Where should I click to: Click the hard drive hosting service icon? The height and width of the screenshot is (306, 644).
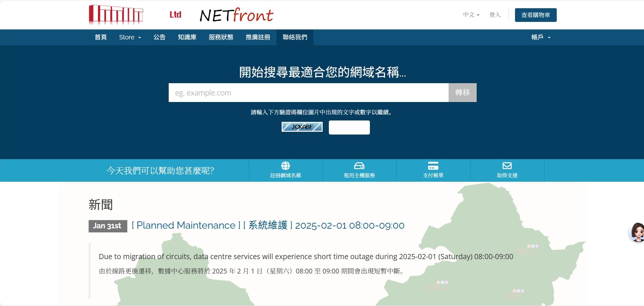(x=359, y=166)
